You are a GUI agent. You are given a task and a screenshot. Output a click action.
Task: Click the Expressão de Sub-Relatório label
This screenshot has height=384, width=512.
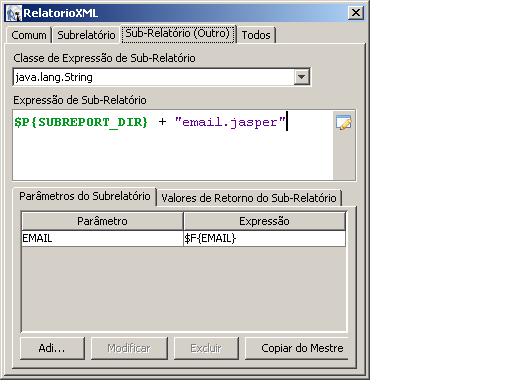(x=80, y=100)
